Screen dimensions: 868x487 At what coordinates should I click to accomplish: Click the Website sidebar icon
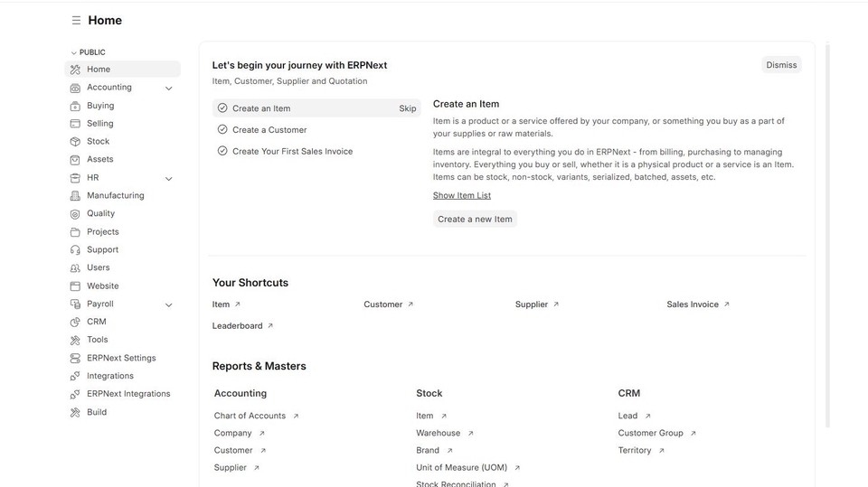(75, 286)
